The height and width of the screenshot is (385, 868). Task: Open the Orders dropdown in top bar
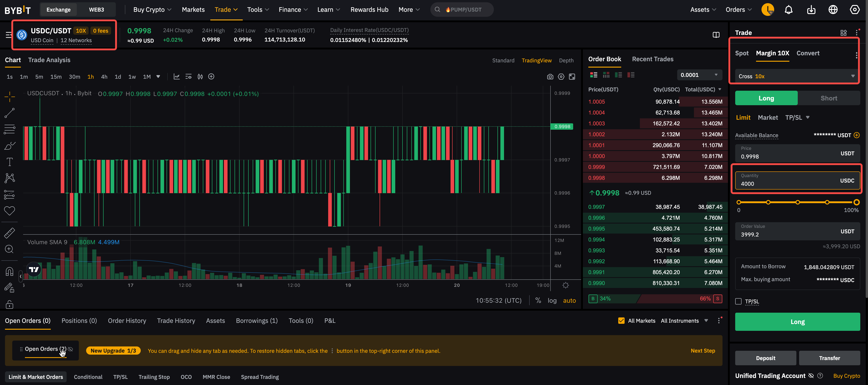[739, 10]
